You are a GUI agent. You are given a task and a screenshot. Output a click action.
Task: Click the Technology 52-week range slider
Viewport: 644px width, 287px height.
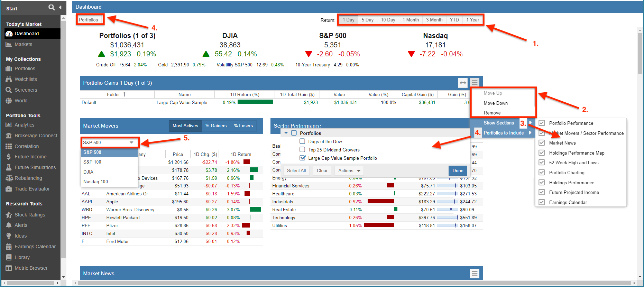pos(448,217)
